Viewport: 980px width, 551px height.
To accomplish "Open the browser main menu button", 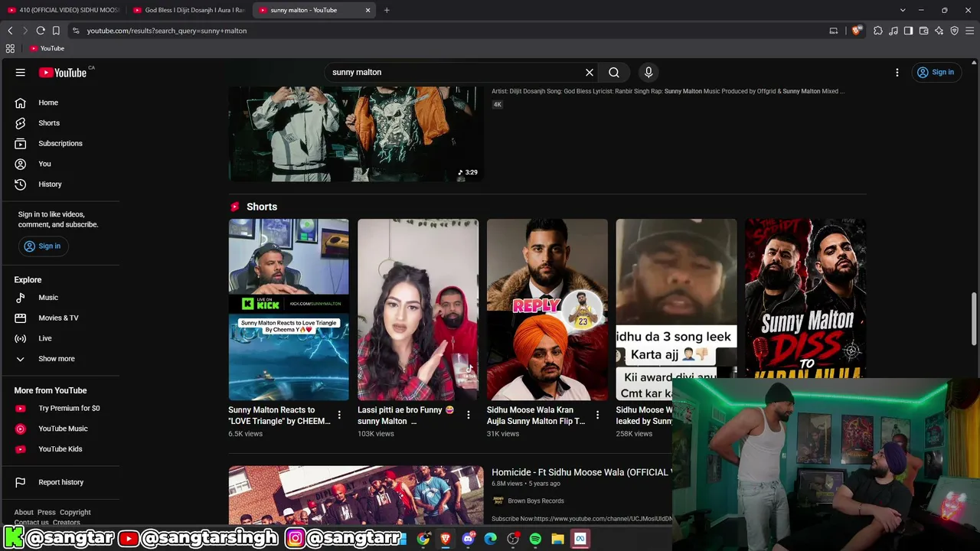I will point(969,31).
